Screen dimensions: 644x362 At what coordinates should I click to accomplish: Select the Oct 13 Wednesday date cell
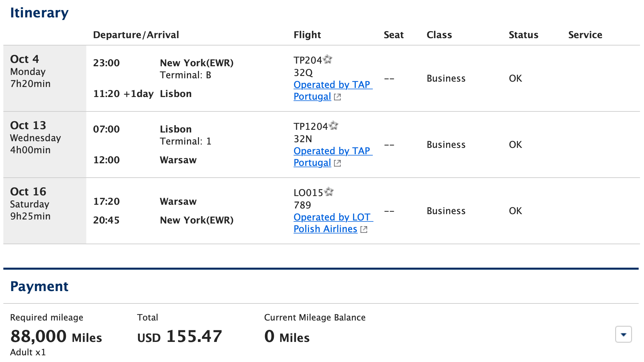(x=45, y=145)
